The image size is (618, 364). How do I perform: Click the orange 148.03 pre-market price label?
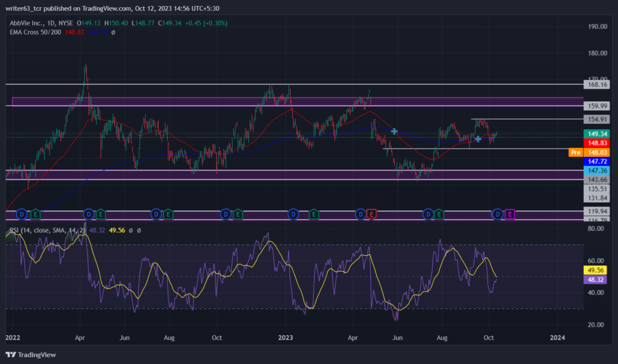(x=597, y=153)
